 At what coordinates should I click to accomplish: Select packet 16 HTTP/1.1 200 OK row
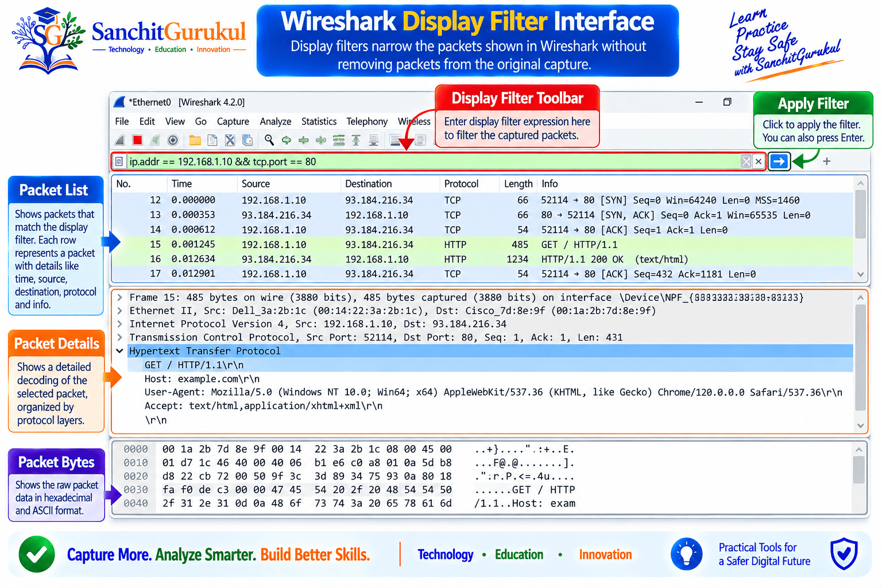(482, 260)
